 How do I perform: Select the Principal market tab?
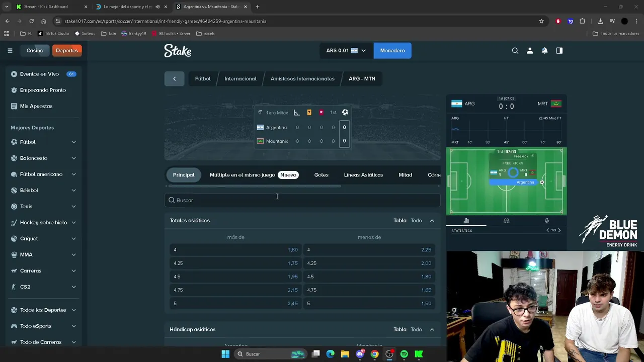tap(184, 175)
